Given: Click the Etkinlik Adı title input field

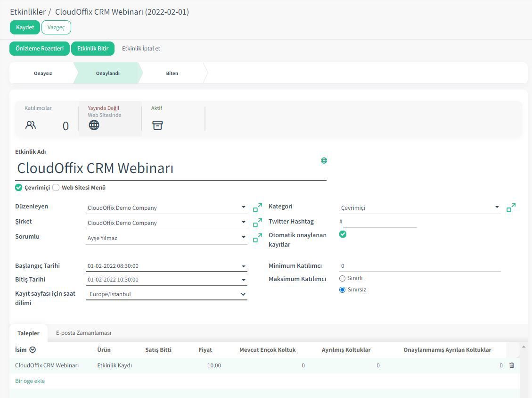Looking at the screenshot, I should click(x=171, y=168).
